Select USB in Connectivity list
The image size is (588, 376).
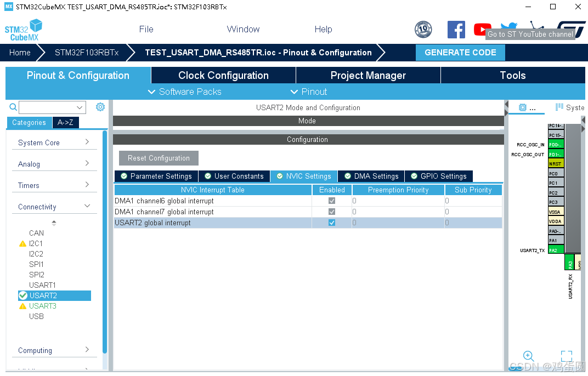coord(36,316)
